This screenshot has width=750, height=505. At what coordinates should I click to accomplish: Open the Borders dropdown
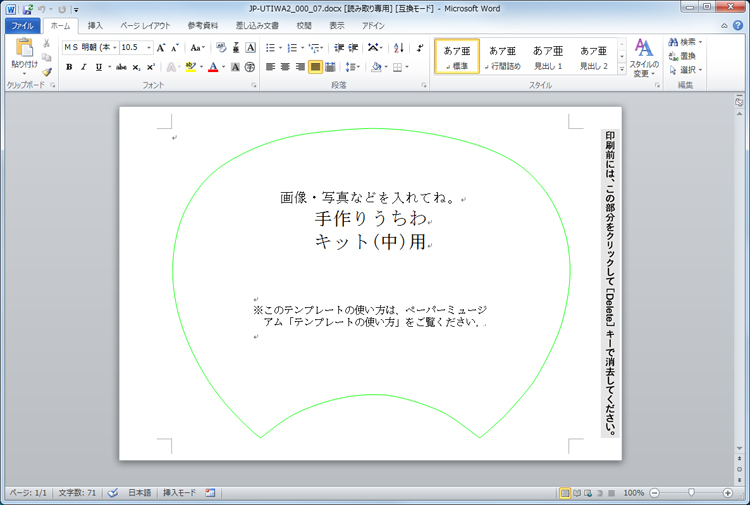(x=407, y=67)
